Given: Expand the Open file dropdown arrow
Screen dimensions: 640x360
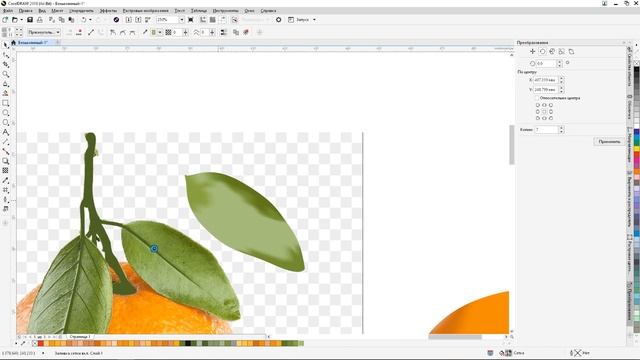Looking at the screenshot, I should tap(21, 20).
